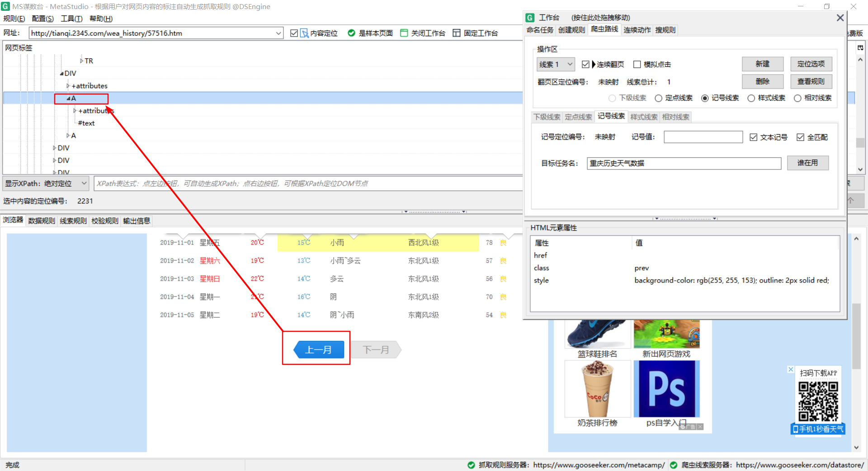Click the green check beside 爬虫线索服务器
Viewport: 868px width, 471px height.
tap(673, 465)
